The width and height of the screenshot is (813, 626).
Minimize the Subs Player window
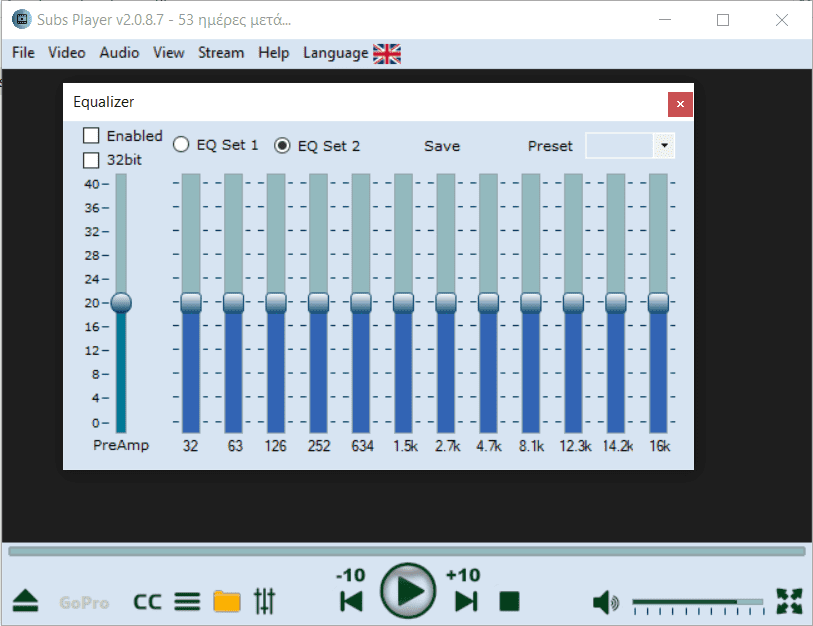tap(665, 20)
